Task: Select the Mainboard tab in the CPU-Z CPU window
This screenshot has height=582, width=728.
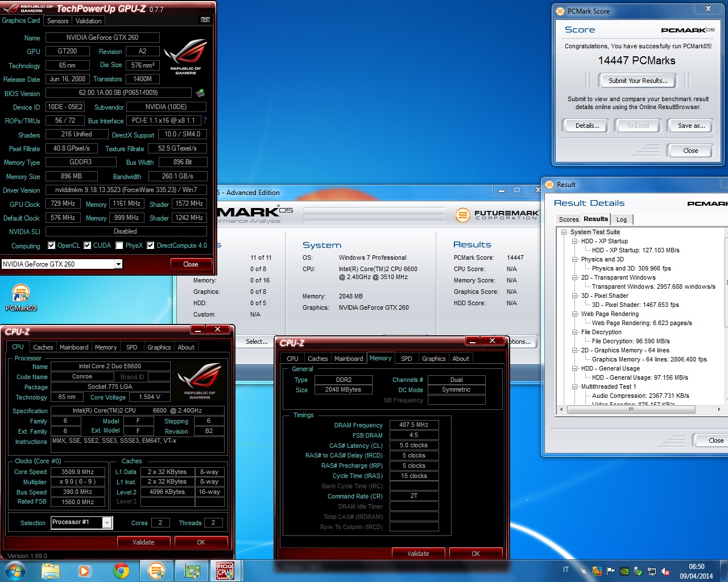Action: [74, 347]
